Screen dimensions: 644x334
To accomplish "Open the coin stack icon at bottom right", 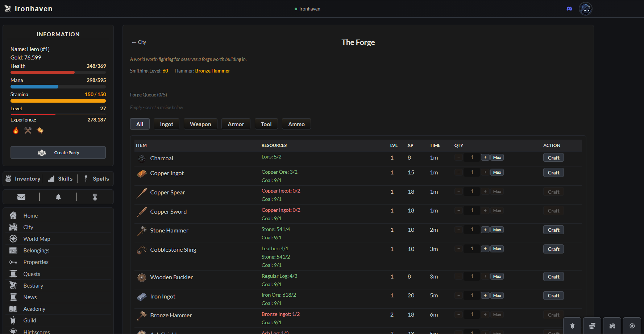I will 592,326.
